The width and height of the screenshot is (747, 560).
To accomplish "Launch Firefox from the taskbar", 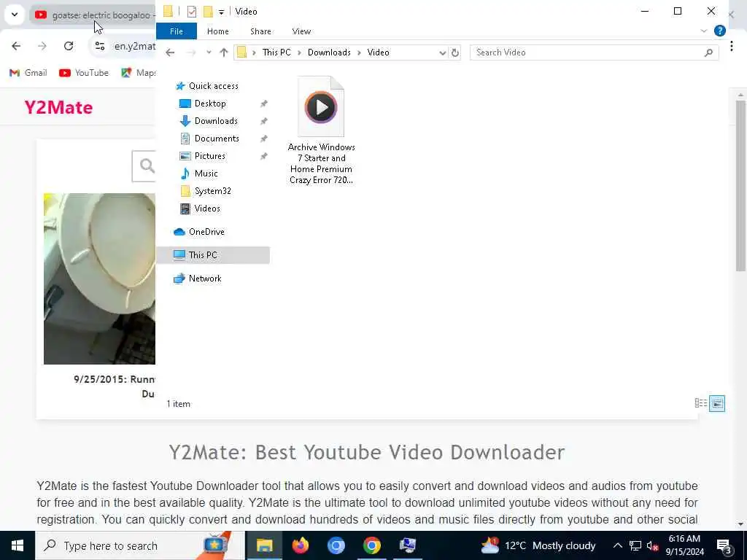I will tap(300, 545).
